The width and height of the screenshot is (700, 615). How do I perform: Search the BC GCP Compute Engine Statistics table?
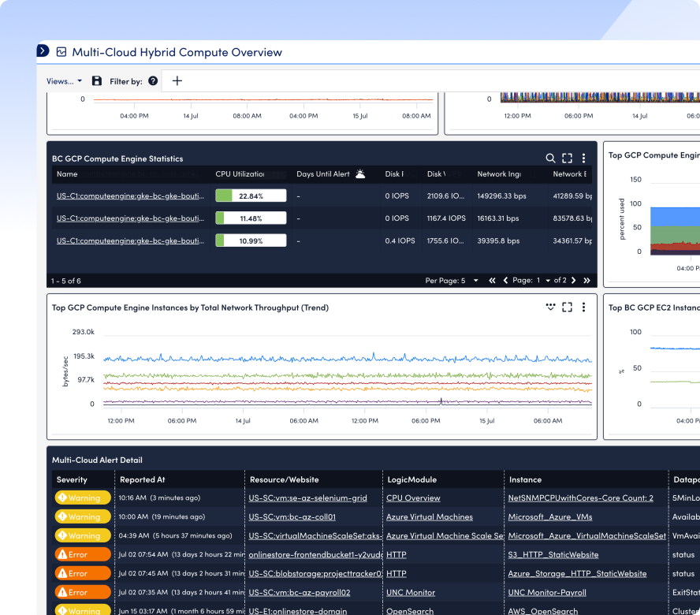click(550, 158)
